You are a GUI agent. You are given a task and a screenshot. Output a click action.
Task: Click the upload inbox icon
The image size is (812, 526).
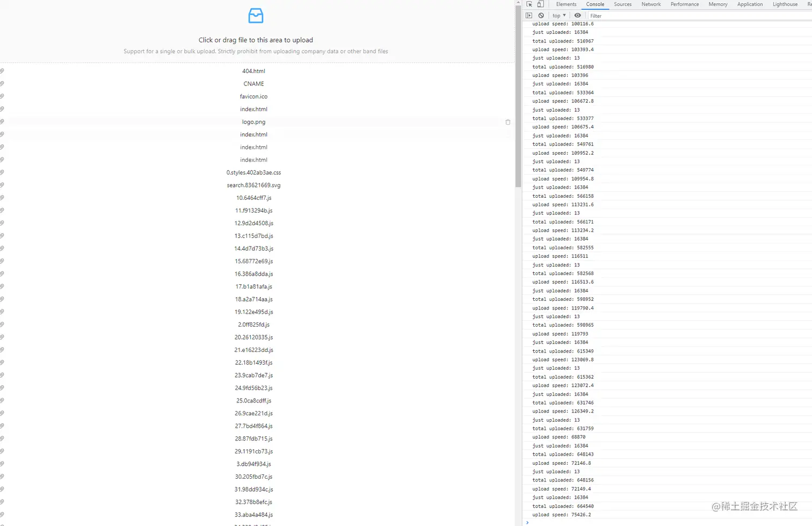coord(256,16)
